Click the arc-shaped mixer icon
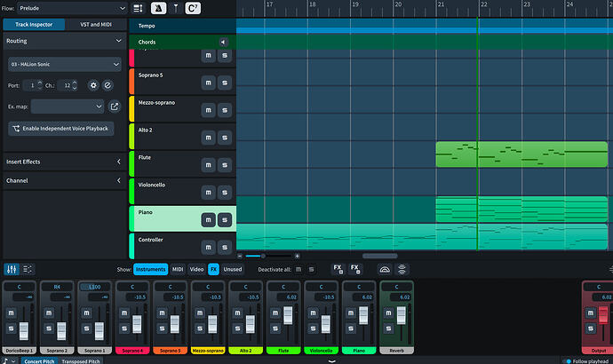 coord(385,269)
